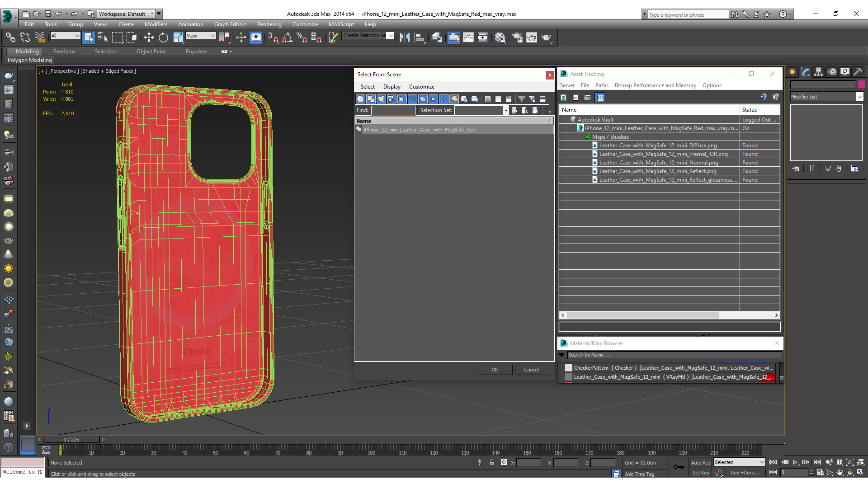Image resolution: width=868 pixels, height=488 pixels.
Task: Toggle Display Cameras filter in Select From Scene
Action: 392,99
